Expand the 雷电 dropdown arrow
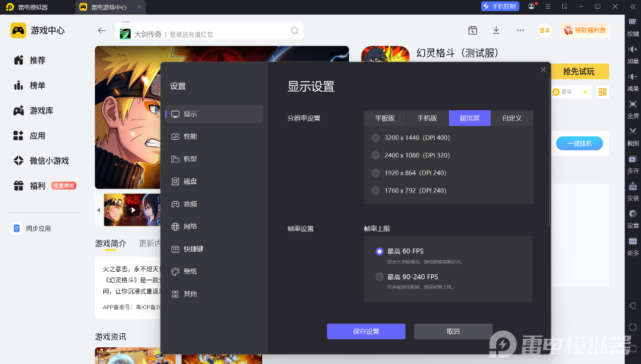This screenshot has height=364, width=641. pyautogui.click(x=585, y=92)
